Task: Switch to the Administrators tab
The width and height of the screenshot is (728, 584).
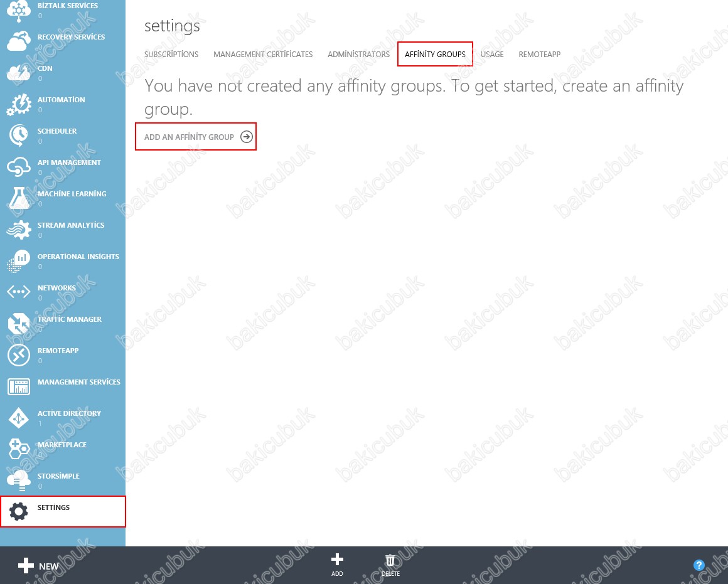Action: coord(359,55)
